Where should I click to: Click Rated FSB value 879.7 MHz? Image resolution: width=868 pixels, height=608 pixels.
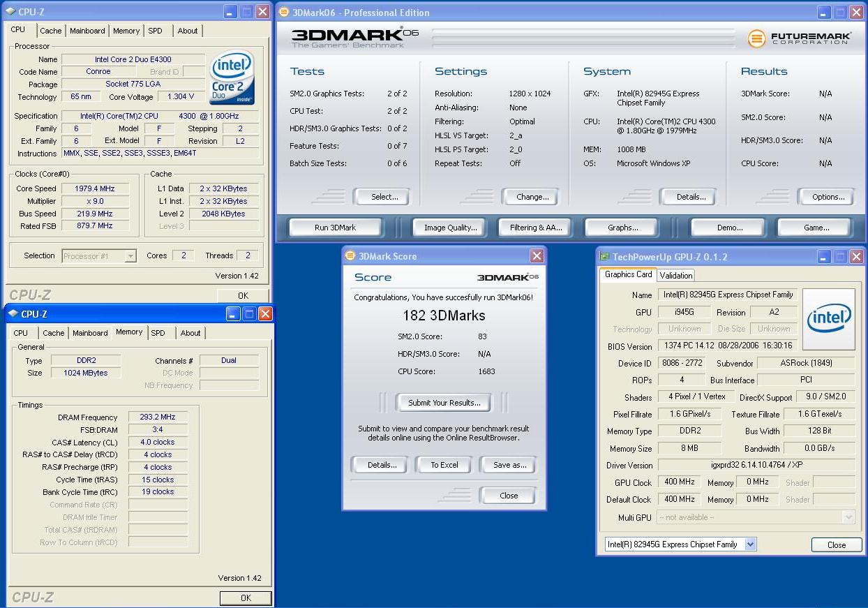[x=94, y=225]
